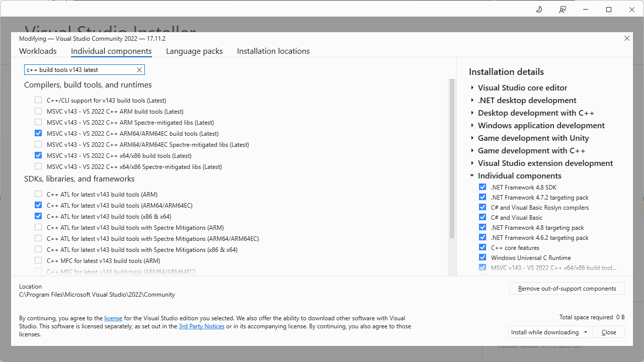Click the Installation details heading
Viewport: 644px width, 362px height.
(x=506, y=72)
